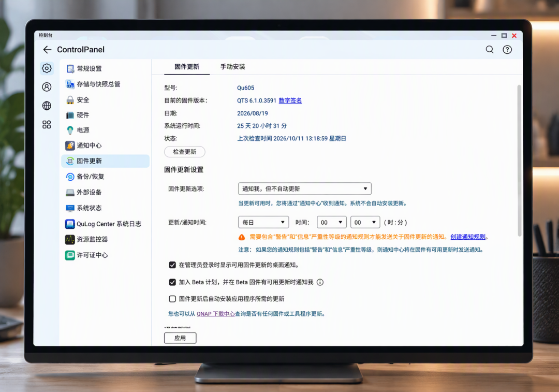
Task: Click the 应用 button
Action: [x=180, y=338]
